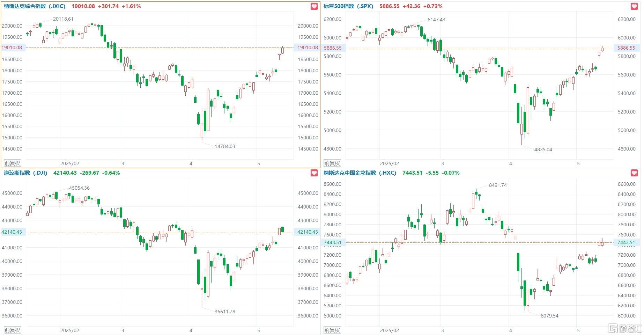644x336 pixels.
Task: Click the 5886.55 price tag on the right axis
Action: pyautogui.click(x=626, y=48)
